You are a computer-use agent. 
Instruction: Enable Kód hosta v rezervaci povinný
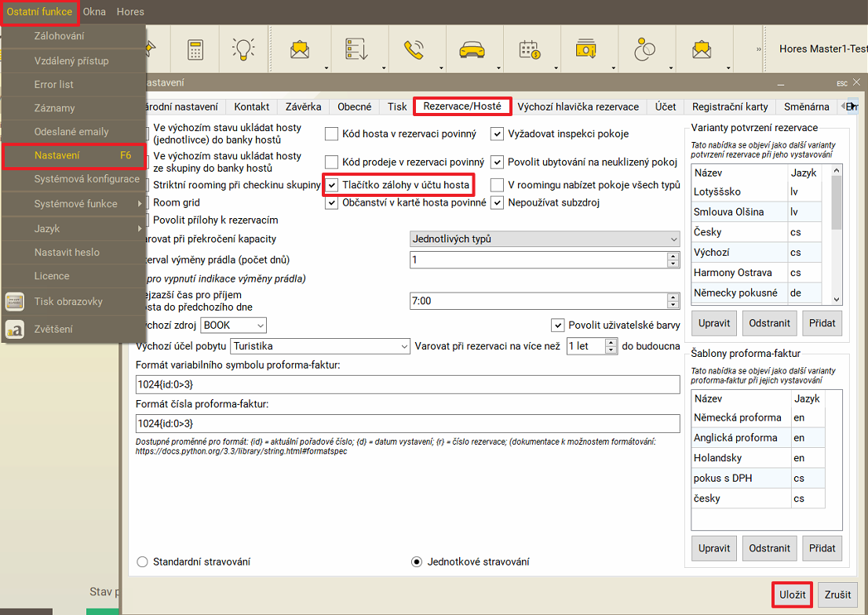(332, 133)
